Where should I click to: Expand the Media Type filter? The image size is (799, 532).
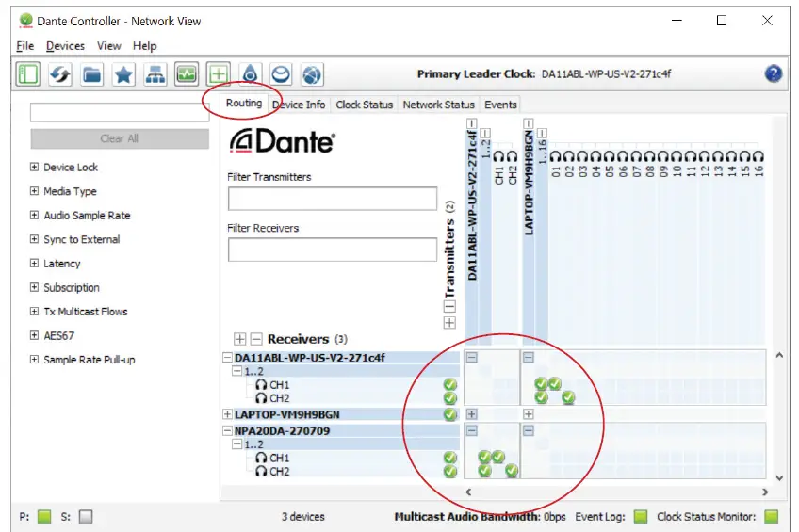pos(34,191)
